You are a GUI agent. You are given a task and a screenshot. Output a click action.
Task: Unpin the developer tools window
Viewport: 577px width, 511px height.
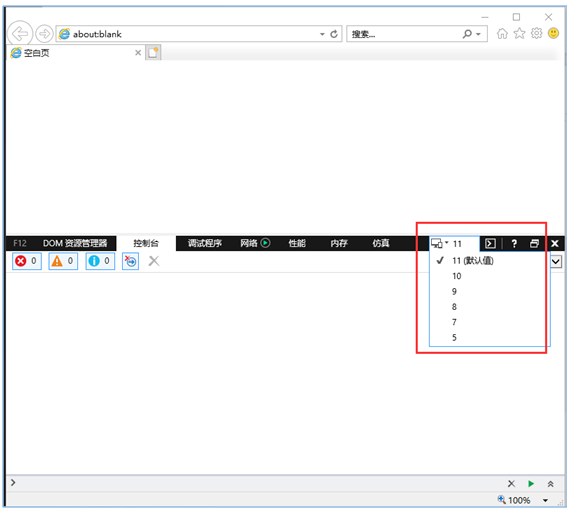(534, 244)
